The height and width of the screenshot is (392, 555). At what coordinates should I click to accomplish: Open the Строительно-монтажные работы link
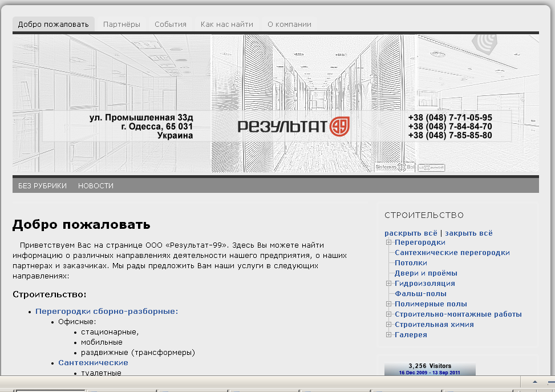(x=458, y=314)
